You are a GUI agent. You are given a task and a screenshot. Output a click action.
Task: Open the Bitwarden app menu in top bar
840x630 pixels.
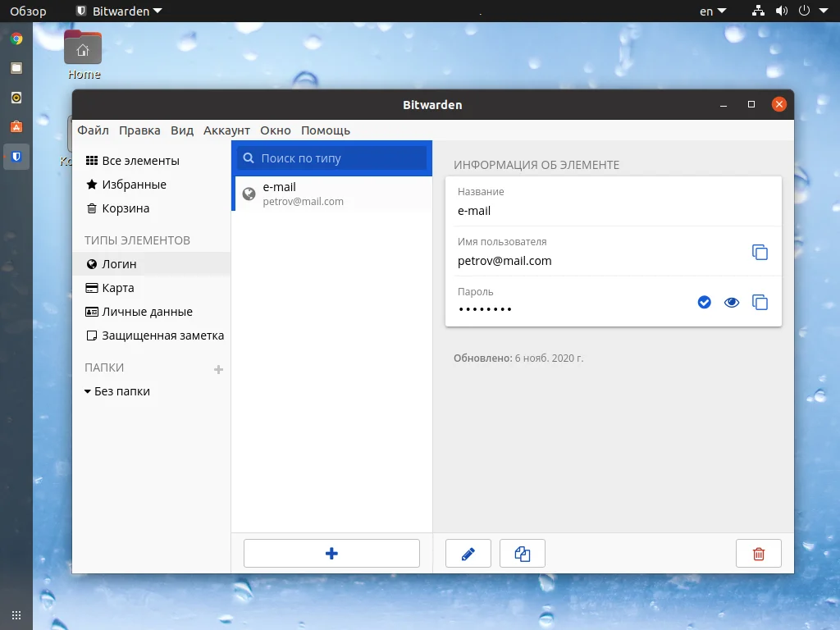pos(118,11)
